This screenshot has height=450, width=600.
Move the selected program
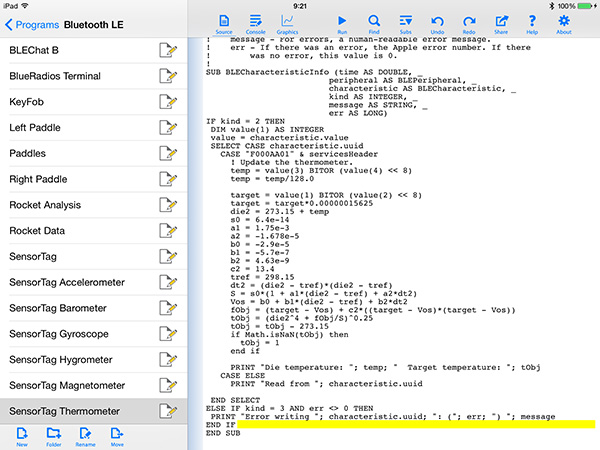point(117,437)
